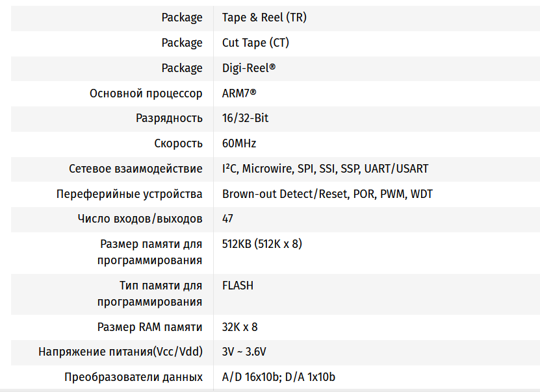Select the Основной процессор label
The image size is (540, 392).
[146, 93]
